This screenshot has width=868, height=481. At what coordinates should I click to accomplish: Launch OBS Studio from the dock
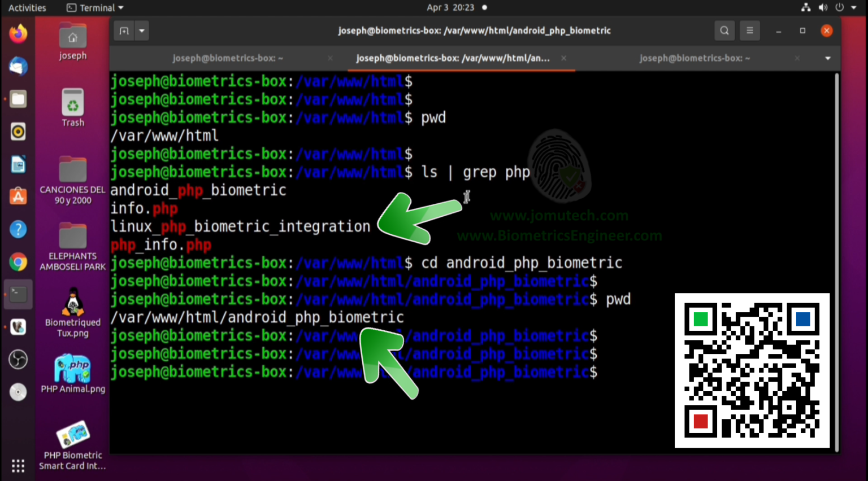(18, 359)
